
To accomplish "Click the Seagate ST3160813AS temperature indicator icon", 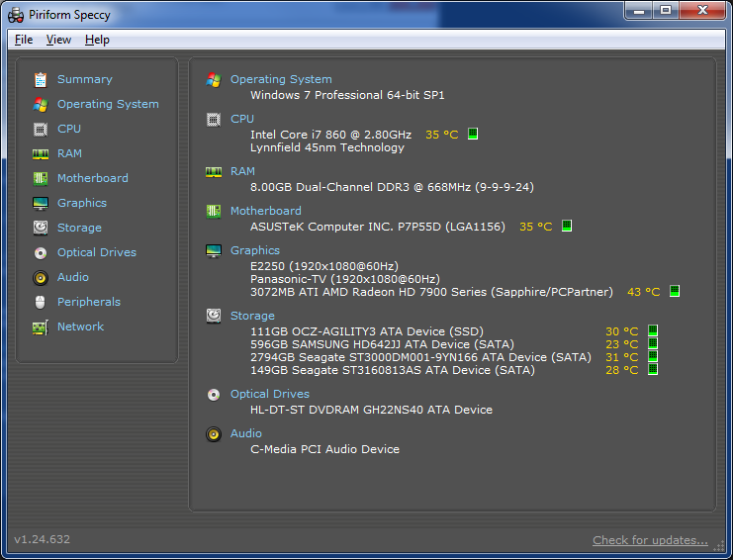I will (653, 369).
